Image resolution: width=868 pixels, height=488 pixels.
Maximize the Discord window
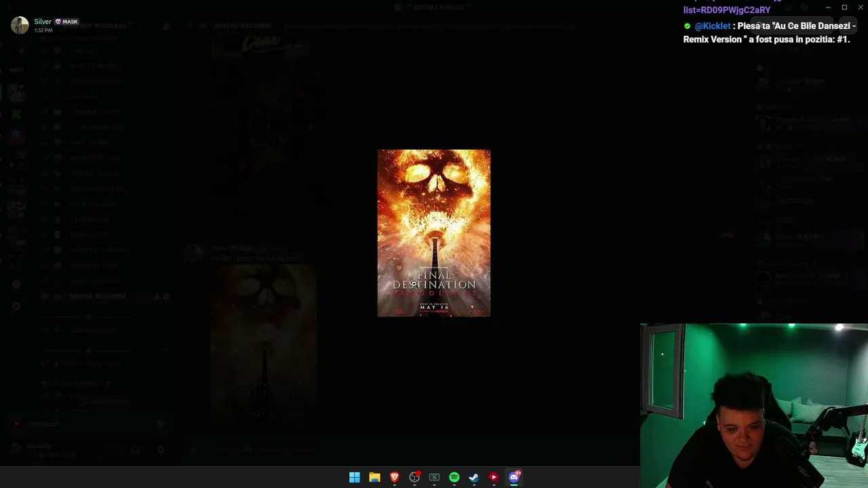coord(844,7)
